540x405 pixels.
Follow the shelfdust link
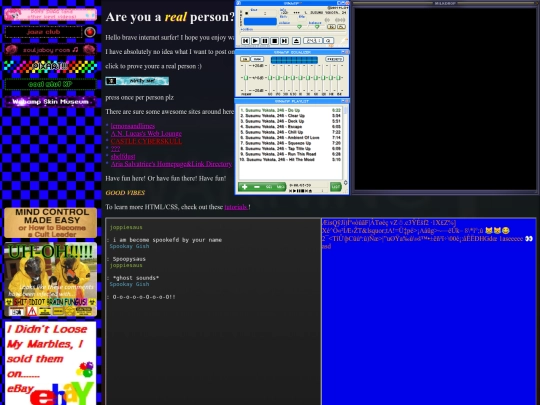click(x=123, y=156)
